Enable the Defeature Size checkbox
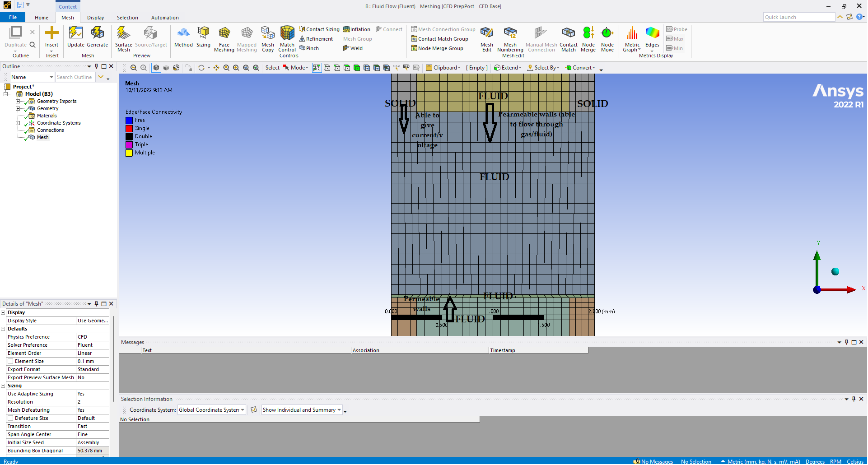The height and width of the screenshot is (465, 868). point(10,418)
